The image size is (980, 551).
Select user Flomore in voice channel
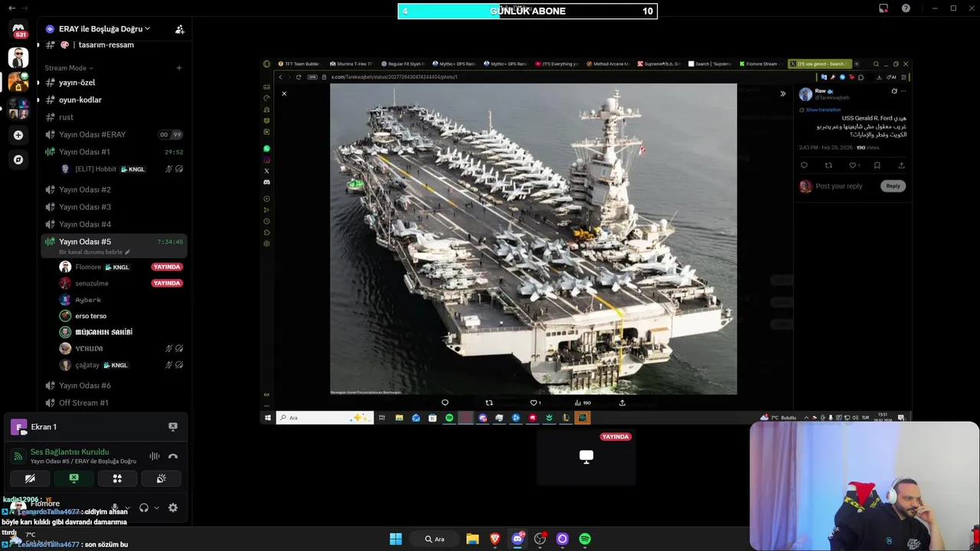click(x=121, y=267)
